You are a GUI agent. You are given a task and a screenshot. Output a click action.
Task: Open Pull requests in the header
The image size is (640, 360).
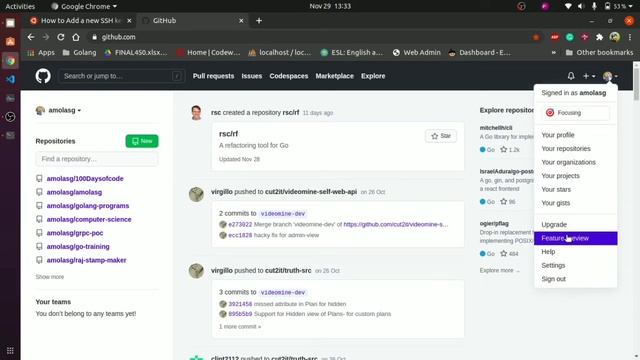(x=213, y=76)
